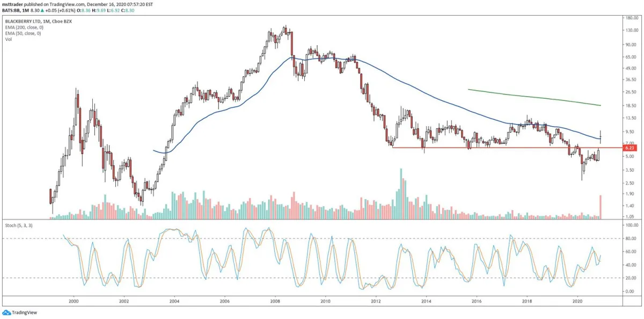Click the 2008 year label on time axis
Screen dimensions: 644x319
tap(275, 302)
